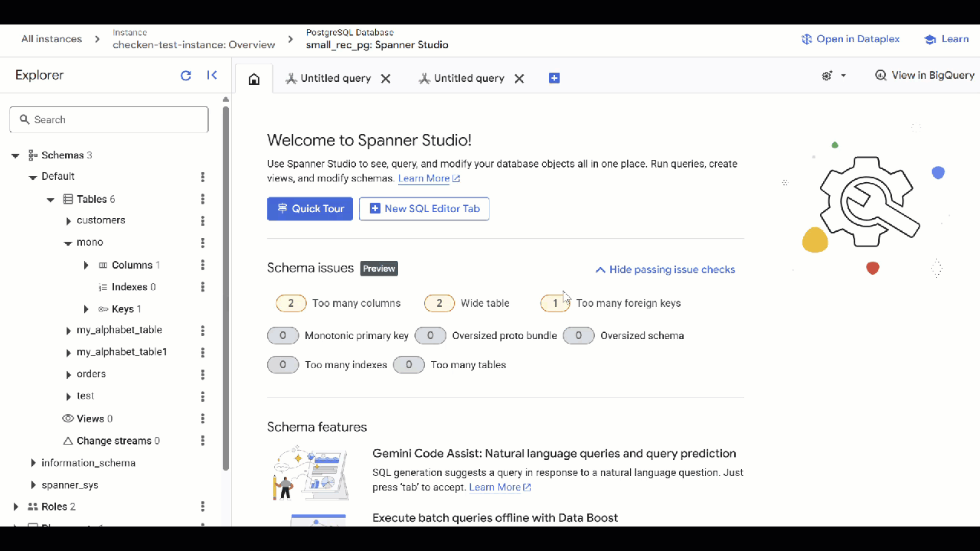The image size is (980, 551).
Task: Collapse the Explorer sidebar
Action: pos(212,75)
